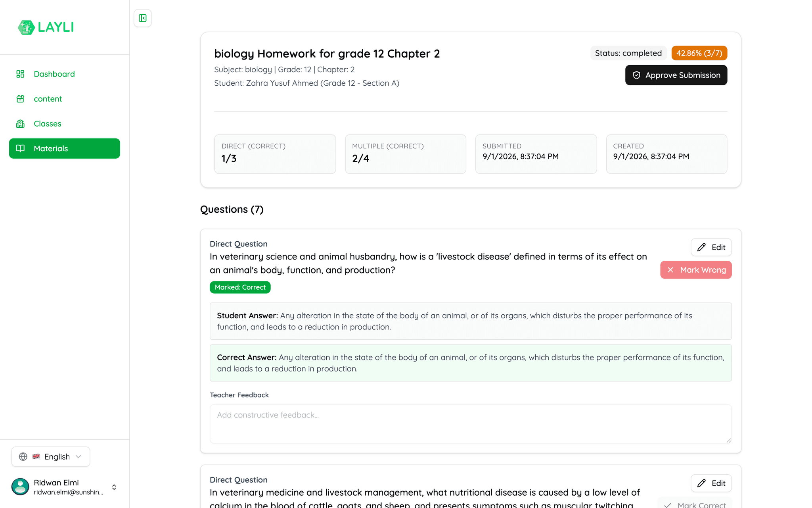Click the Multiple (Correct) 2/4 card

[406, 154]
